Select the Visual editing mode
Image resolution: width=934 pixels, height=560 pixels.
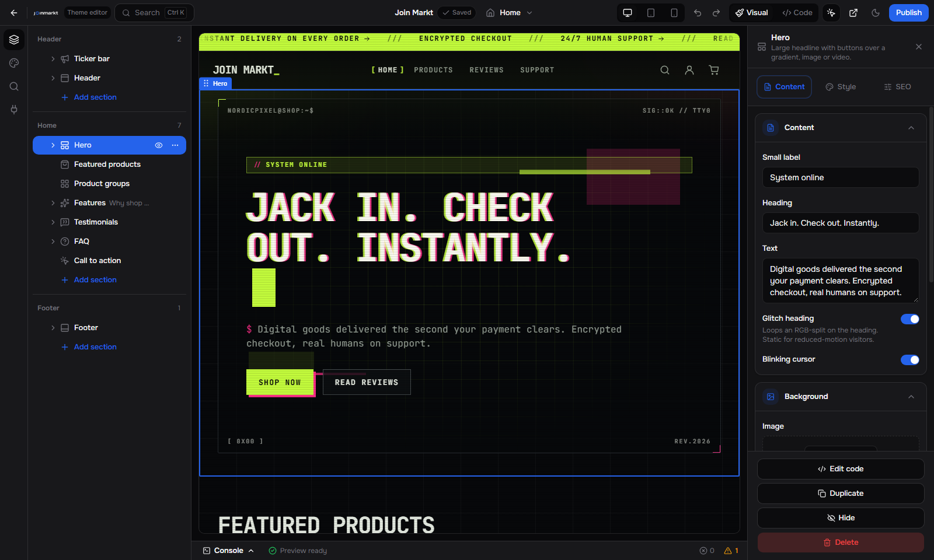click(752, 13)
